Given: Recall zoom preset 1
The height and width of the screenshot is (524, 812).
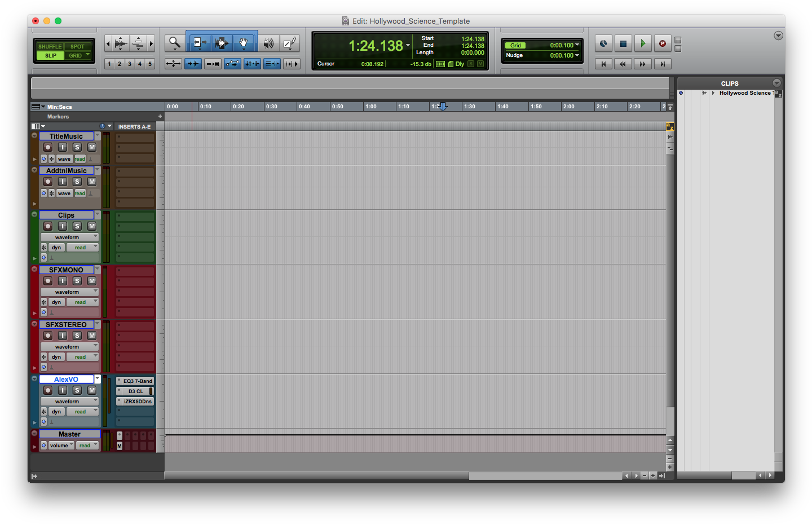Looking at the screenshot, I should (109, 64).
